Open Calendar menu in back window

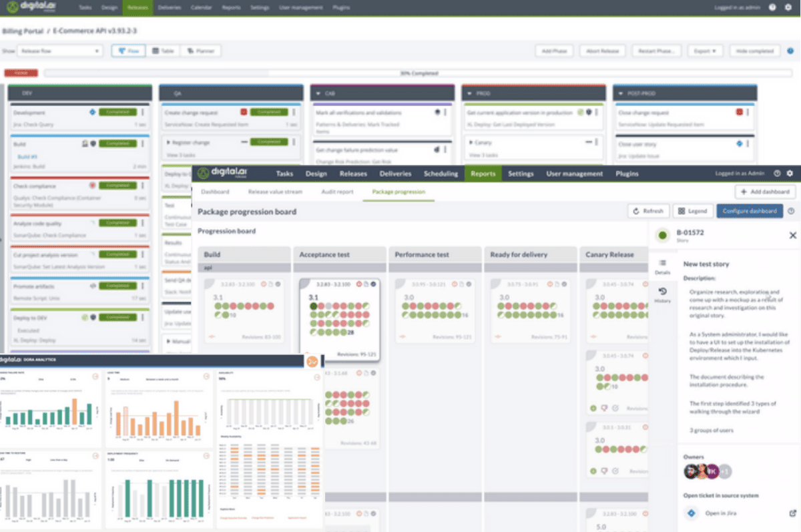202,7
